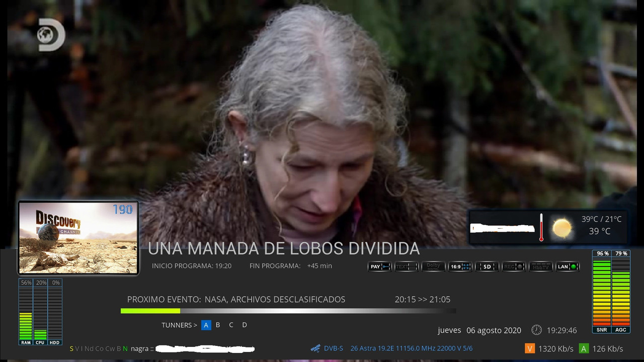Click the 16:9 aspect ratio indicator
The width and height of the screenshot is (644, 362).
click(x=460, y=266)
